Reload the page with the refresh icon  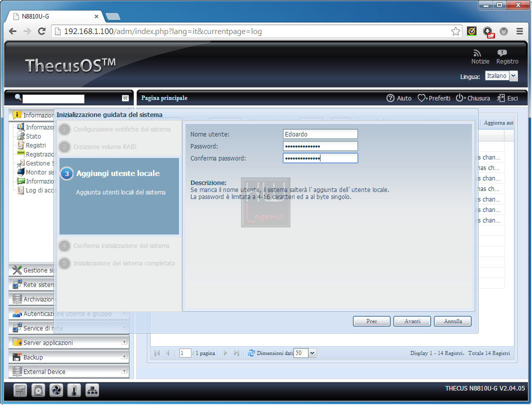pyautogui.click(x=41, y=31)
